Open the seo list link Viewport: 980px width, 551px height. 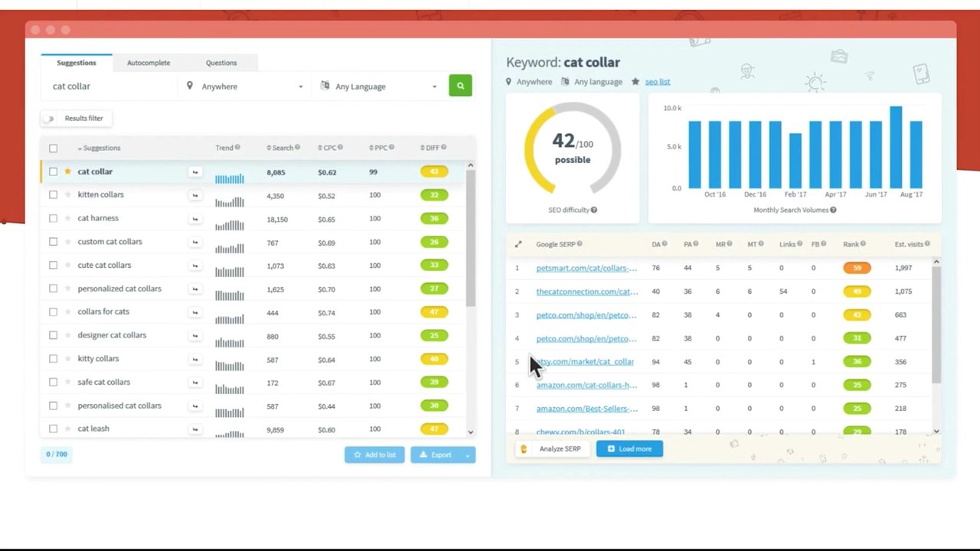pyautogui.click(x=658, y=82)
